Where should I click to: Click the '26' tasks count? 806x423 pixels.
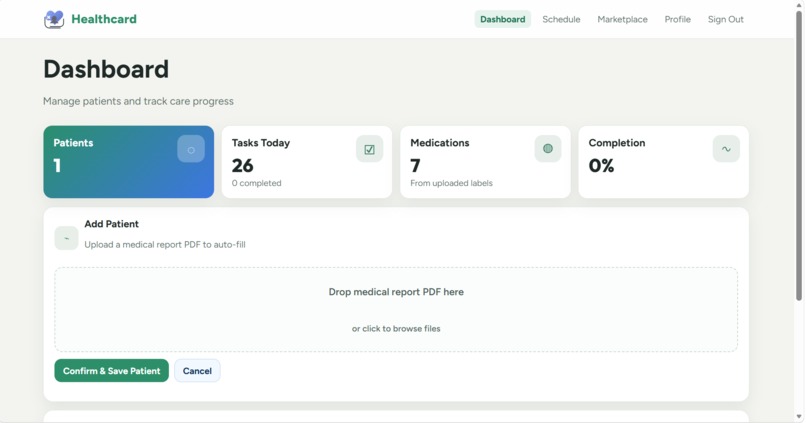[x=243, y=165]
